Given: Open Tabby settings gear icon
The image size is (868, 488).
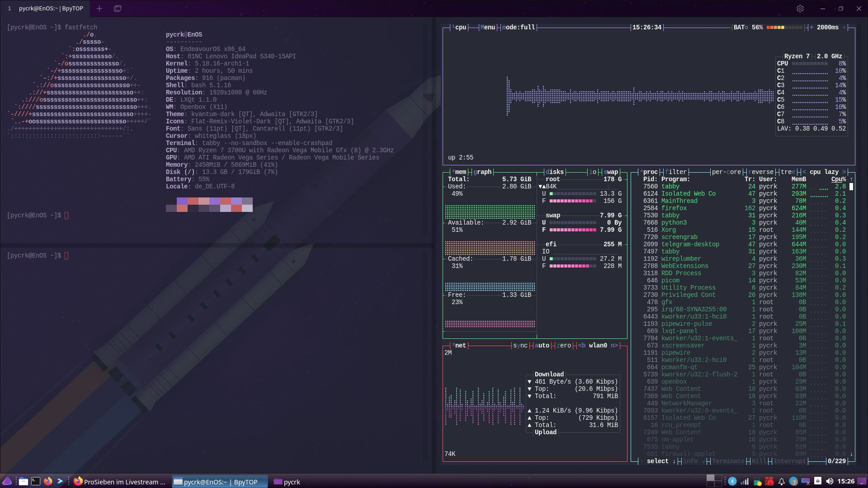Looking at the screenshot, I should (x=800, y=9).
